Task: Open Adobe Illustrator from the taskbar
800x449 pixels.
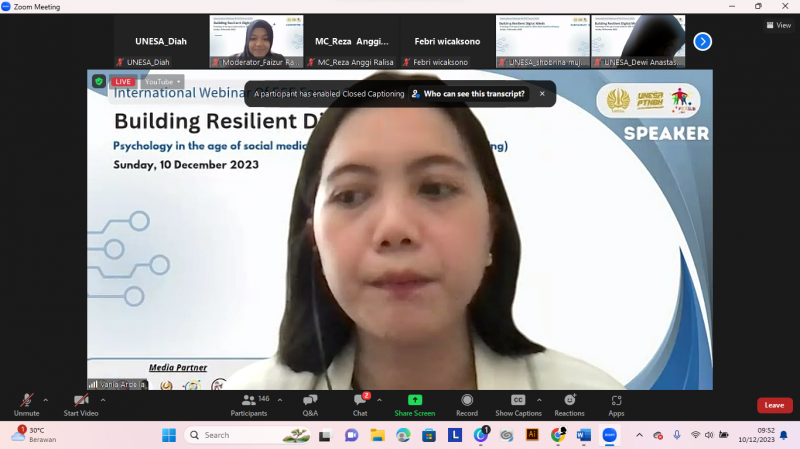Action: coord(532,435)
